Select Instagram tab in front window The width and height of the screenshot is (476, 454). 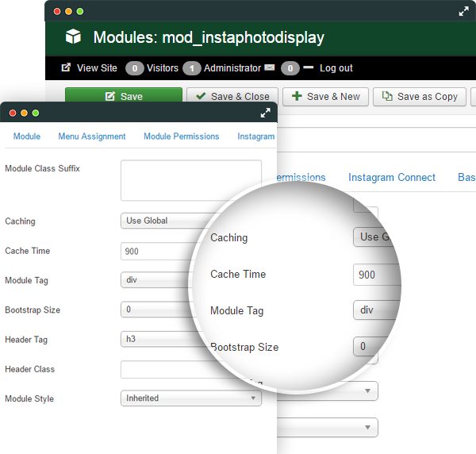256,137
